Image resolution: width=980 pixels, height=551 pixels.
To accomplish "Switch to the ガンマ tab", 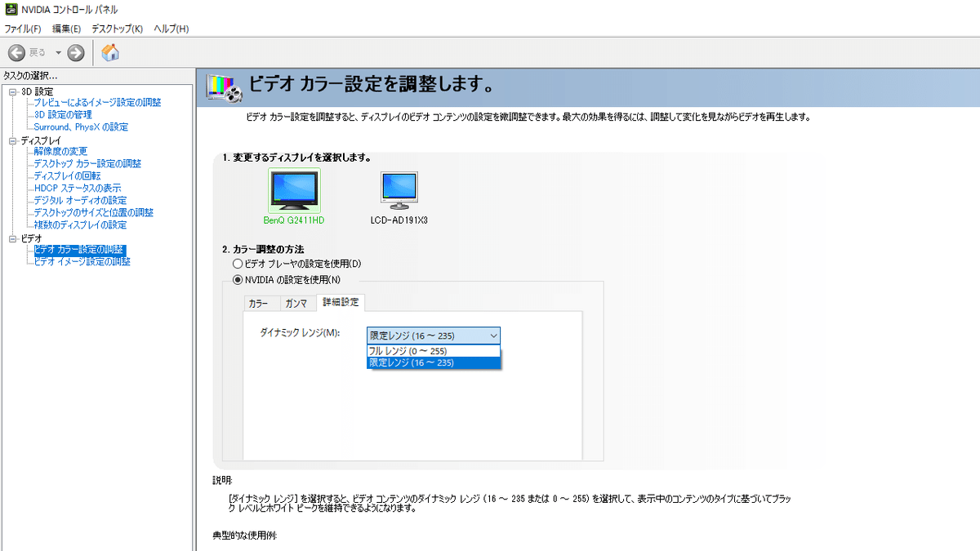I will (x=297, y=302).
